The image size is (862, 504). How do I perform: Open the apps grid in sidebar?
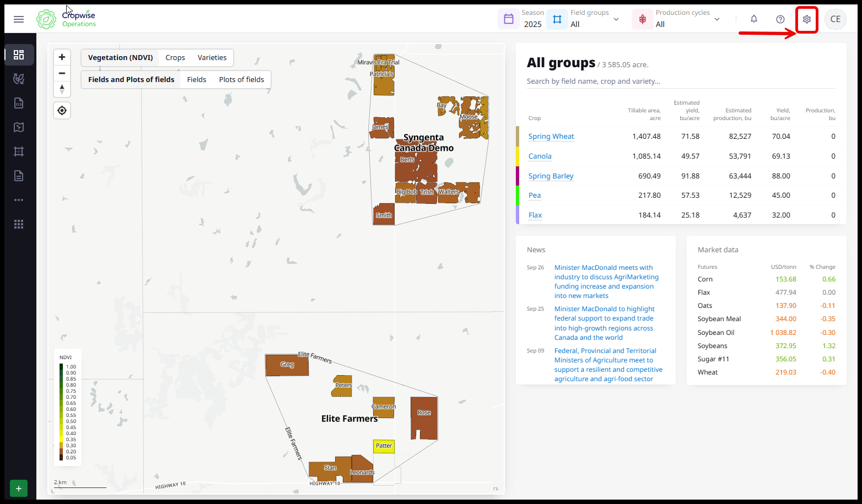pyautogui.click(x=19, y=224)
